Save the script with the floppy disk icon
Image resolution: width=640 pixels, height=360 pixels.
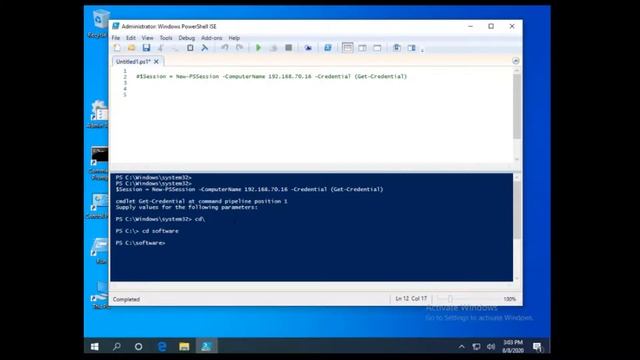tap(146, 48)
